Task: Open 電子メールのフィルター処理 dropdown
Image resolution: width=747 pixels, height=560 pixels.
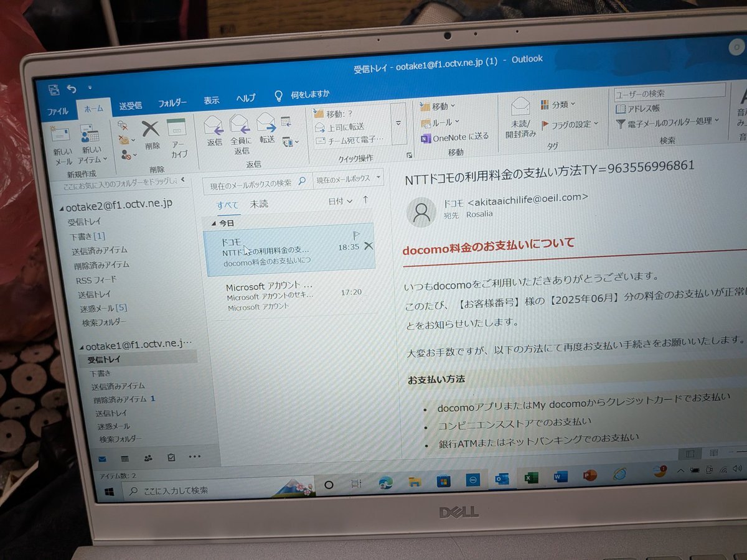Action: click(x=667, y=122)
